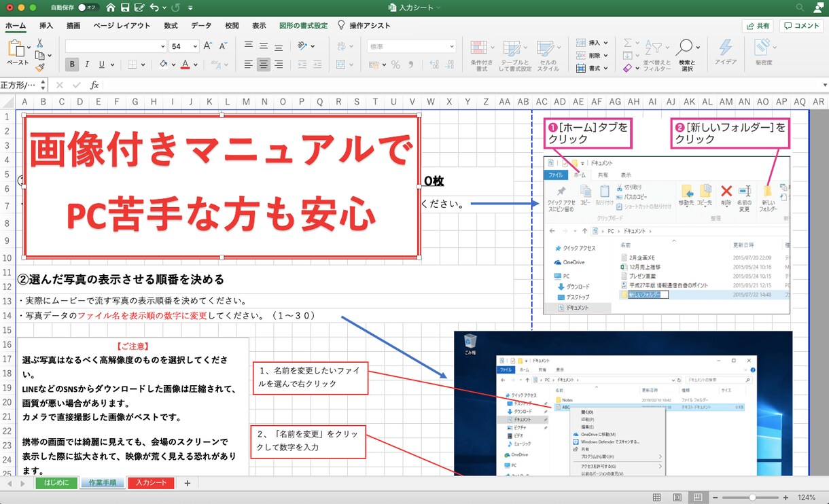Image resolution: width=829 pixels, height=504 pixels.
Task: Toggle Underline formatting
Action: coord(102,65)
